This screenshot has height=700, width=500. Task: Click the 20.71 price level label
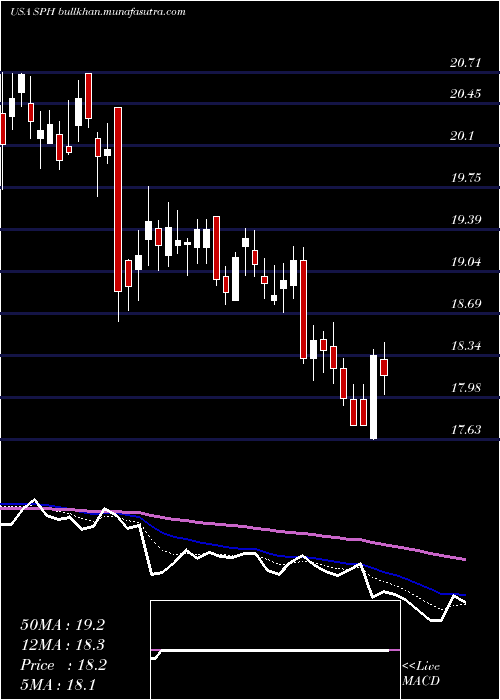[x=466, y=62]
